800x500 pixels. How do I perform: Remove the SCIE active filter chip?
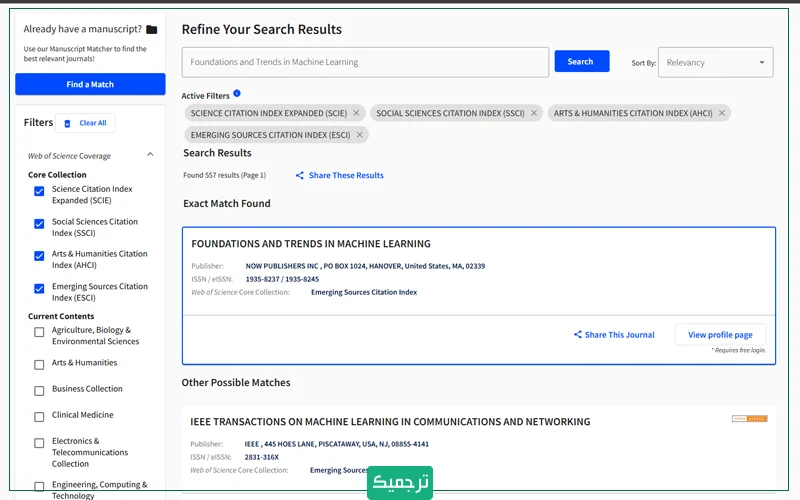(x=356, y=113)
